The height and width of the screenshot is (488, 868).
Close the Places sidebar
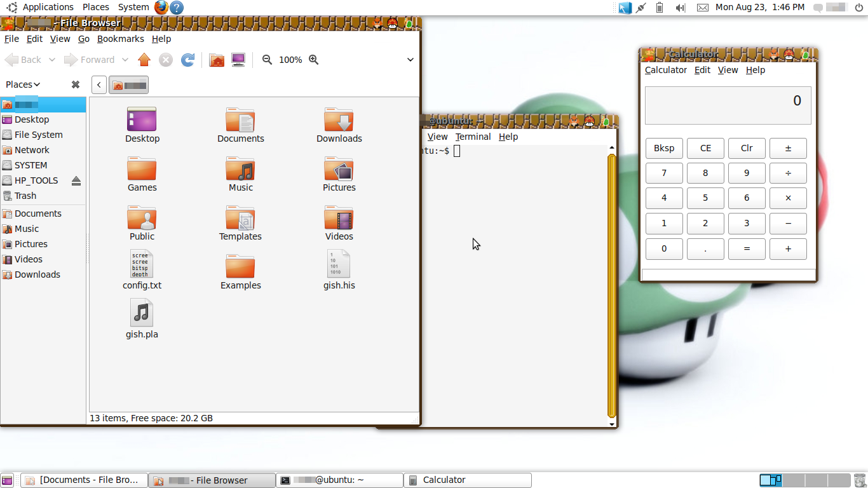click(76, 85)
